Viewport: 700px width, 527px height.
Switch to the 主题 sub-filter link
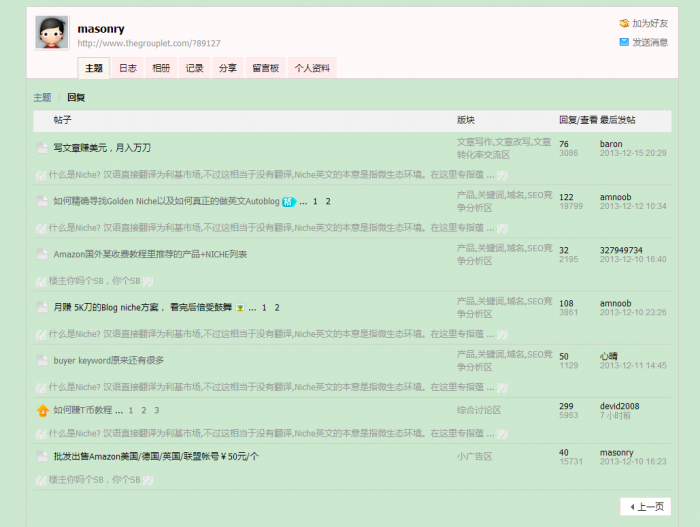(x=42, y=97)
